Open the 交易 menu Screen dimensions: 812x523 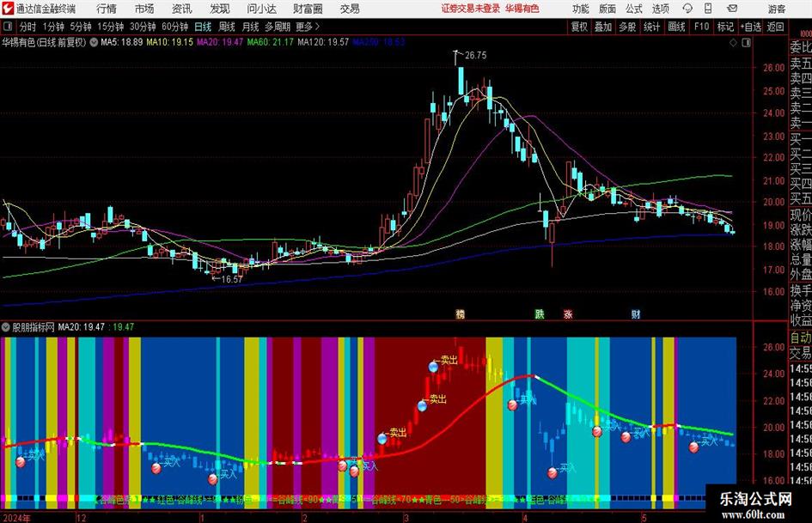tap(350, 9)
